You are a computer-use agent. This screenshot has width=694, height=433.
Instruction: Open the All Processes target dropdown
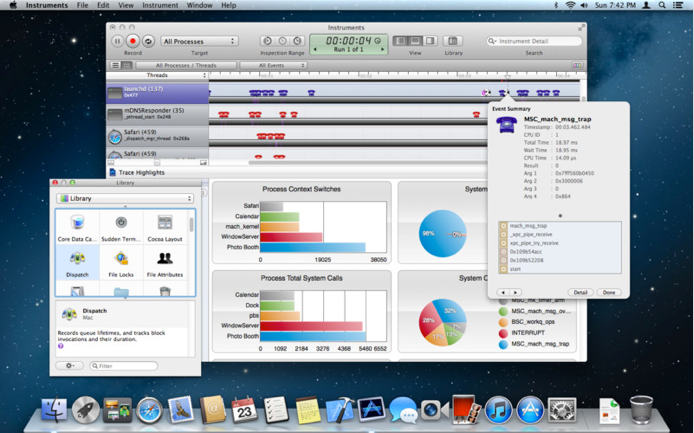click(199, 41)
